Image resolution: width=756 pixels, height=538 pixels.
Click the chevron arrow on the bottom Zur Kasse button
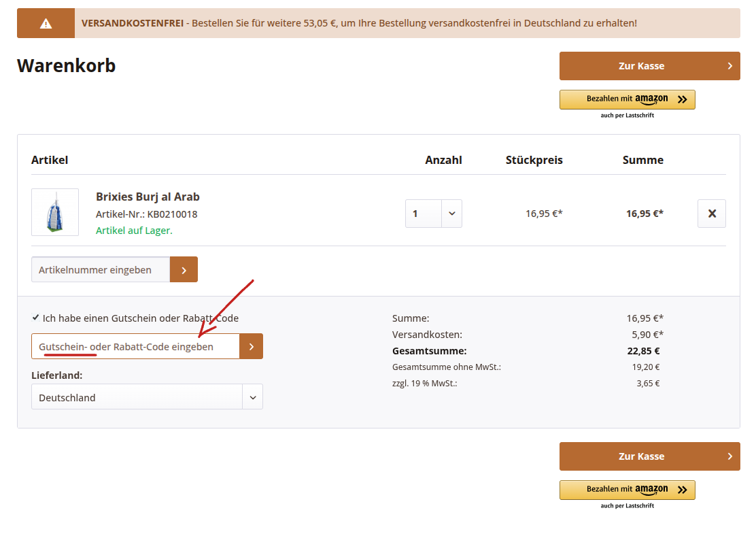729,456
